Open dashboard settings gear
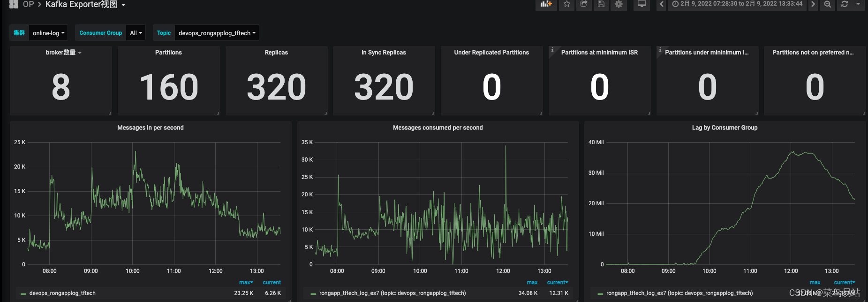The height and width of the screenshot is (302, 868). (x=619, y=4)
